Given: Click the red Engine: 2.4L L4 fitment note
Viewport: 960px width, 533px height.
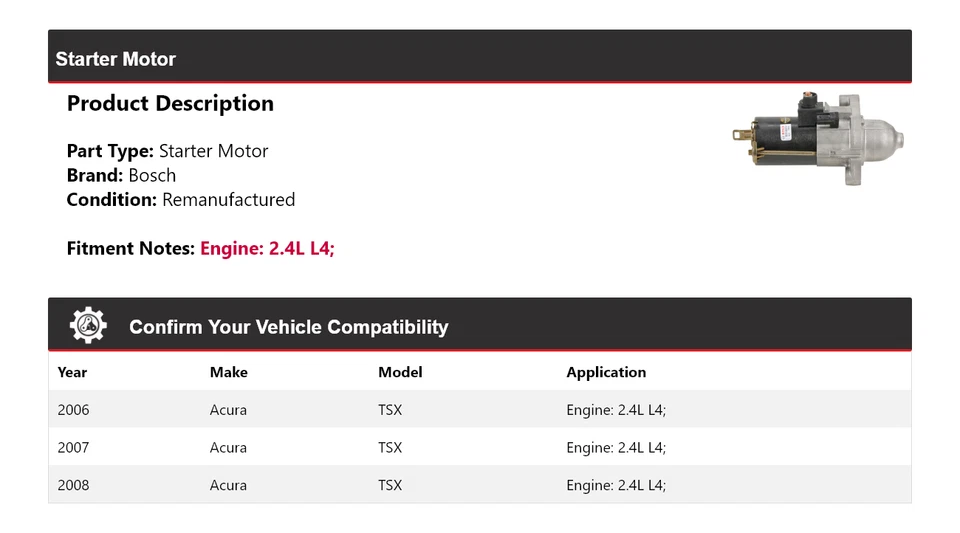Looking at the screenshot, I should pos(267,248).
